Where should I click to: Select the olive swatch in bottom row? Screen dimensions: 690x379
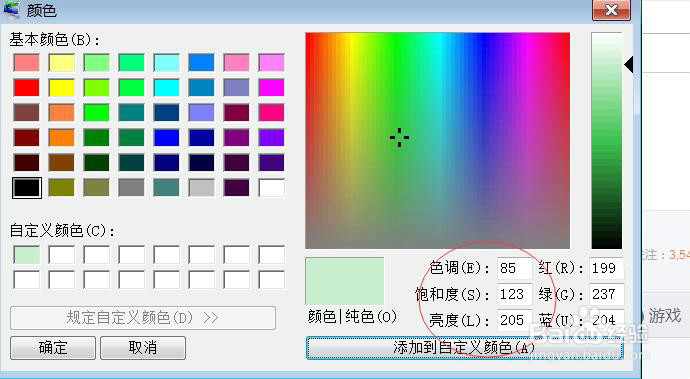62,188
